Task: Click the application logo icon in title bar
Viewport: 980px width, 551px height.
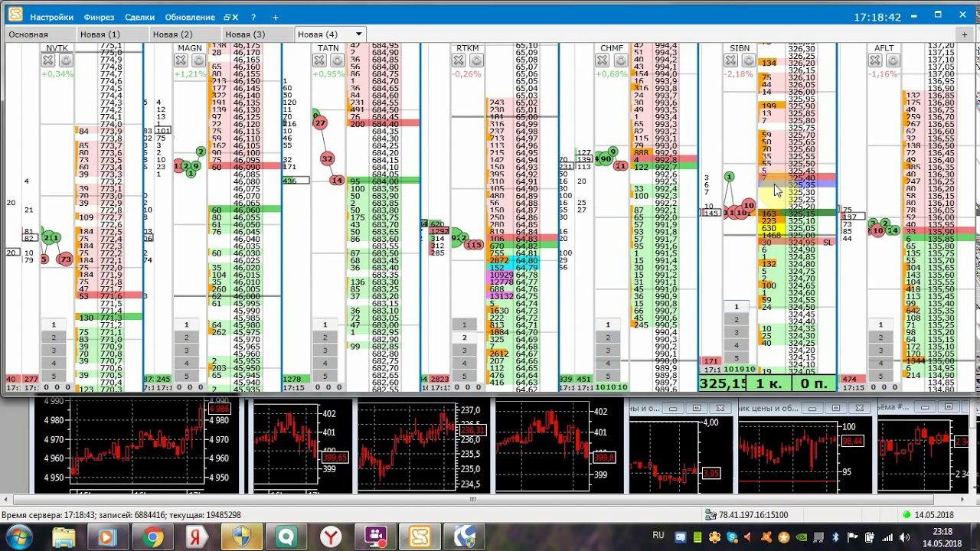Action: 15,15
